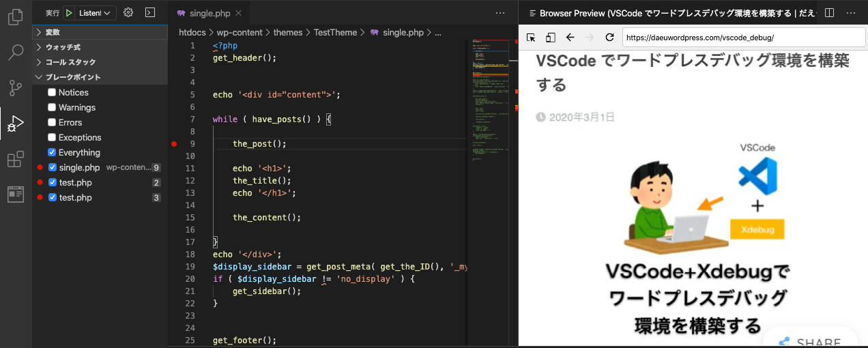Toggle the Warnings breakpoint checkbox
This screenshot has width=868, height=348.
pos(52,107)
